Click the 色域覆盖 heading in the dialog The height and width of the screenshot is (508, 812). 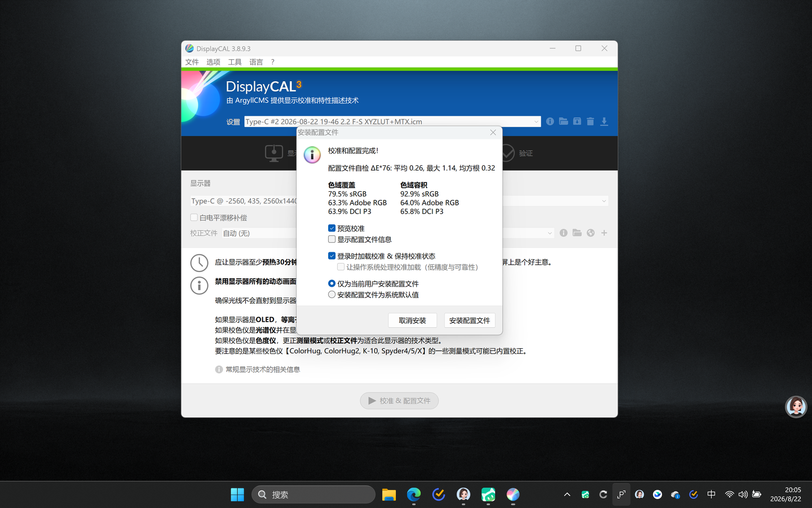coord(342,185)
